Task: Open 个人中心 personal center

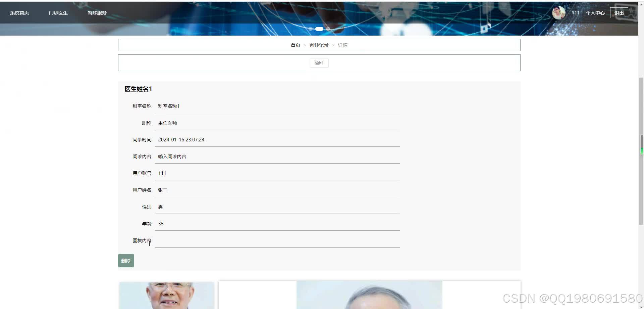Action: [595, 13]
